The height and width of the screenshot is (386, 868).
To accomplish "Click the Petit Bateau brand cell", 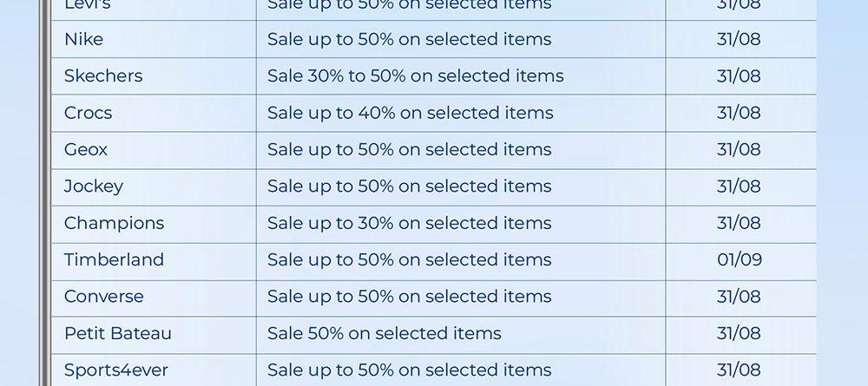I will click(118, 333).
